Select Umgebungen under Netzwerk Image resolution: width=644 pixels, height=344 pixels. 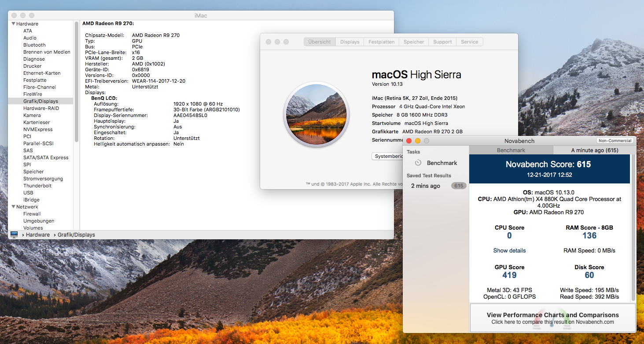tap(39, 221)
